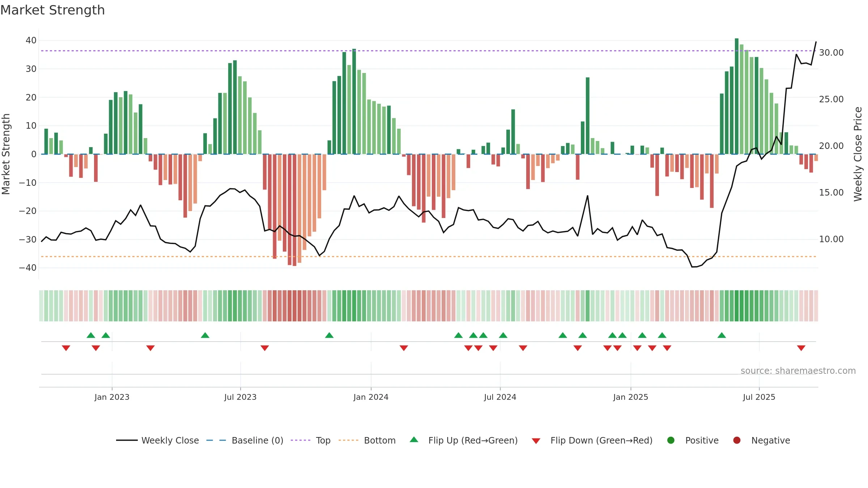The width and height of the screenshot is (868, 488).
Task: Click the 30.00 right-axis price label
Action: coord(831,53)
